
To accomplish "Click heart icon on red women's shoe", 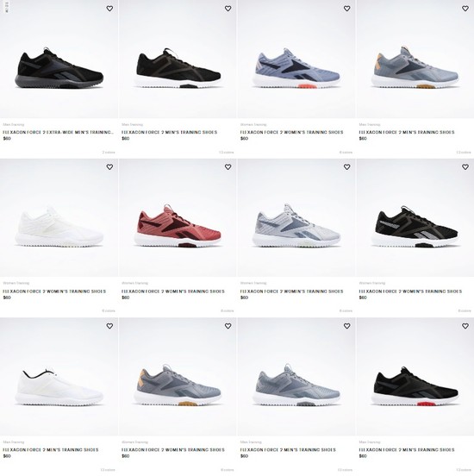I will [228, 167].
